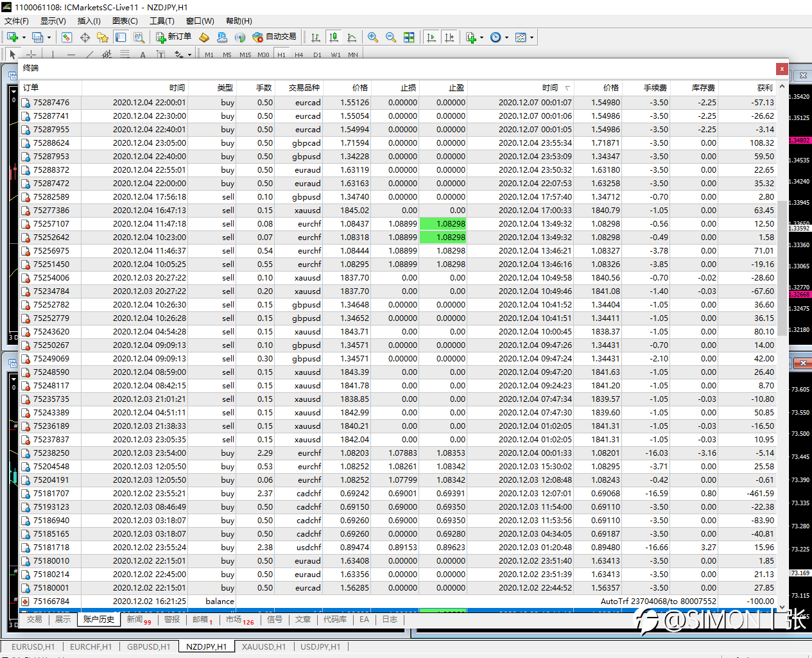Open the chart templates icon
812x658 pixels.
click(521, 37)
